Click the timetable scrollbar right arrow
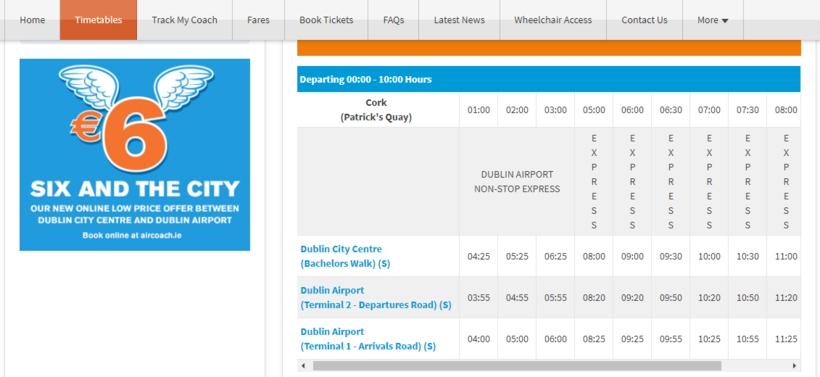820x377 pixels. coord(794,365)
